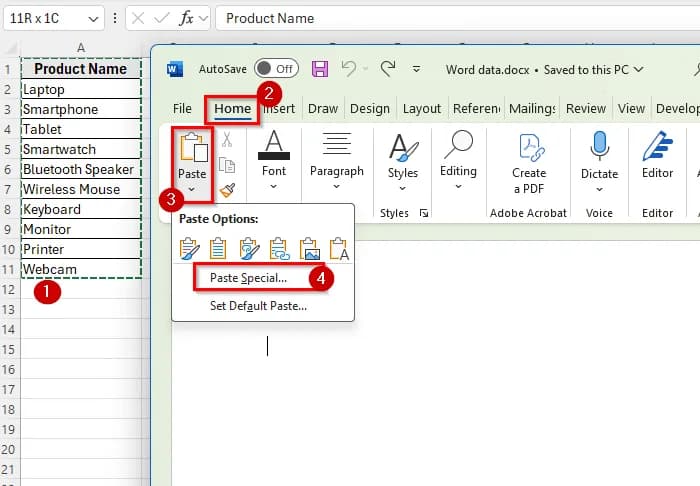Click the Excel formula Enter checkmark icon
Image resolution: width=700 pixels, height=486 pixels.
[161, 18]
